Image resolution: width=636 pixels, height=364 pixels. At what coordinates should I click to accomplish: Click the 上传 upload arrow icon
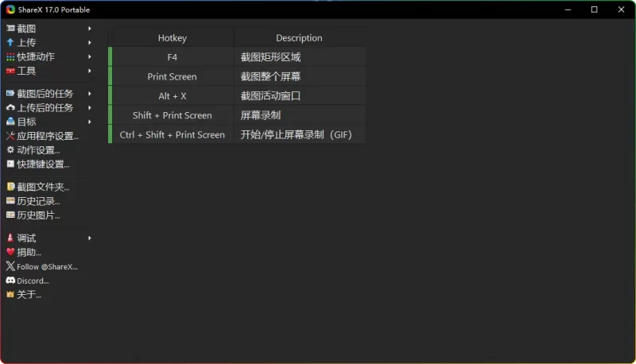pos(10,42)
